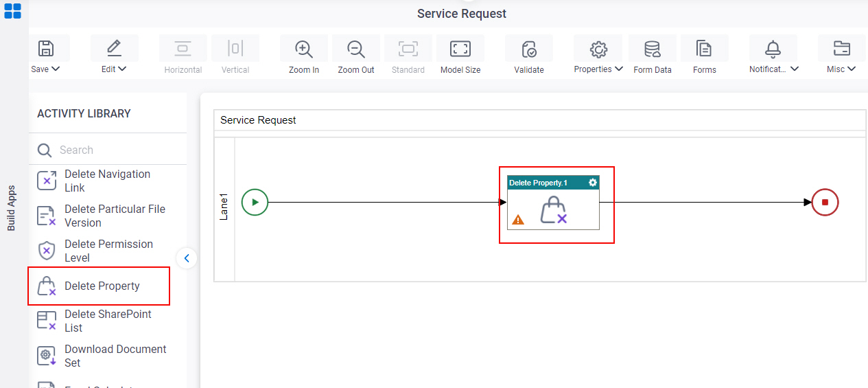Click the Model Size label
The height and width of the screenshot is (388, 868).
pos(460,70)
